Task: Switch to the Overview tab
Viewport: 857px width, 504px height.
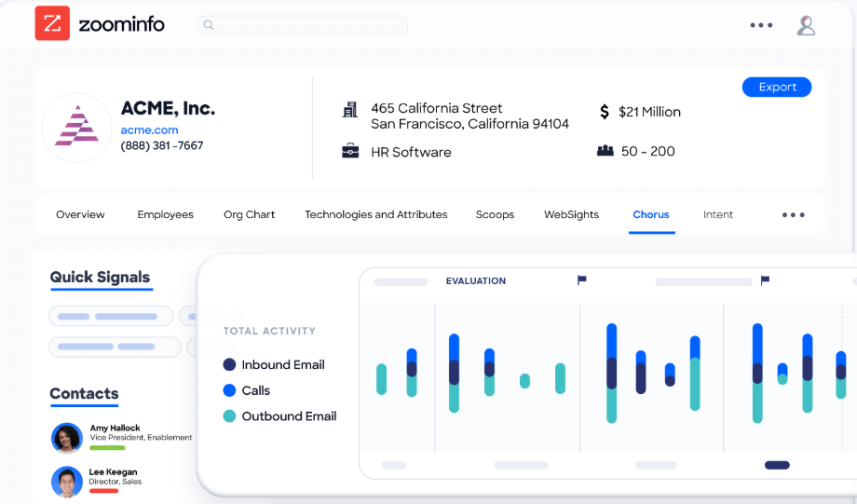Action: 80,214
